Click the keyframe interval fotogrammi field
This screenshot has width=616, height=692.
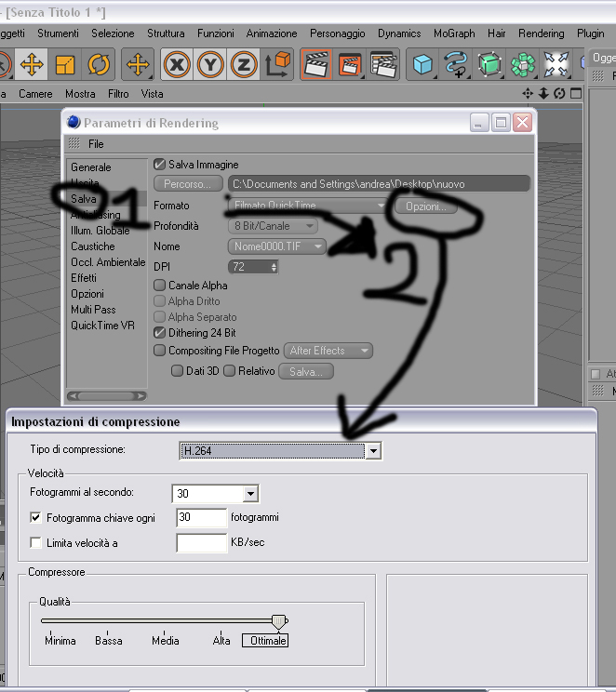pyautogui.click(x=202, y=517)
